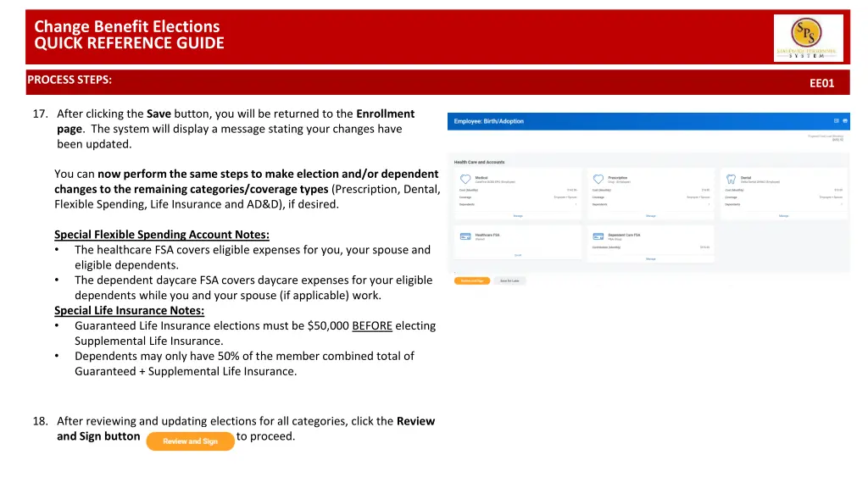Click the orange Review and Sign button below the benefit cards
Viewport: 868px width, 488px height.
pos(472,280)
